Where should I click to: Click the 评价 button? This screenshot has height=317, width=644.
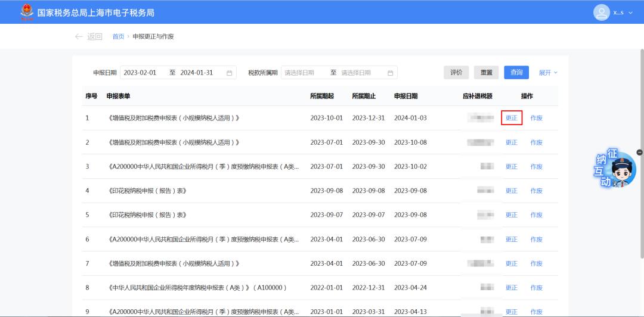pyautogui.click(x=456, y=73)
